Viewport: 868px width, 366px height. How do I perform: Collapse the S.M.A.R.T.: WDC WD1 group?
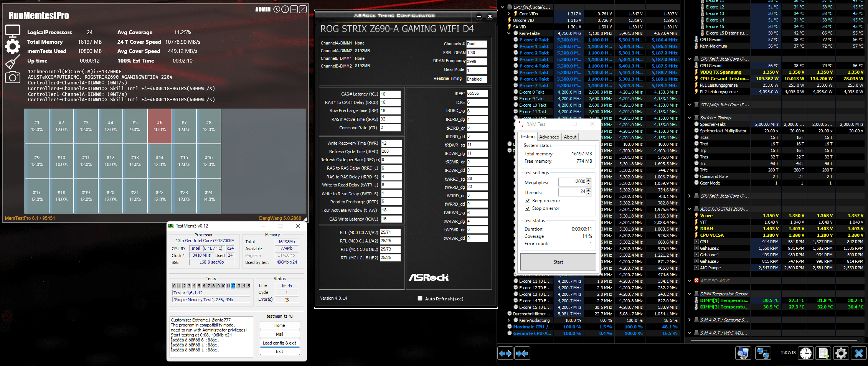(690, 333)
